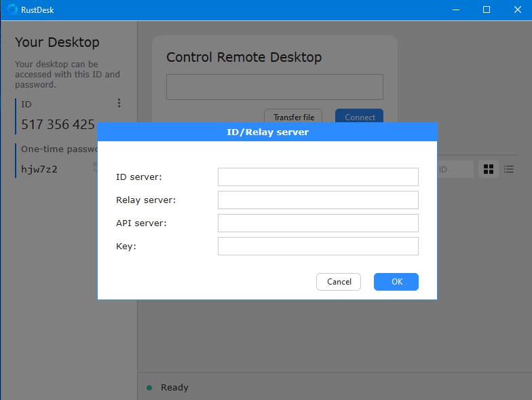
Task: Close the RustDesk window
Action: pos(517,10)
